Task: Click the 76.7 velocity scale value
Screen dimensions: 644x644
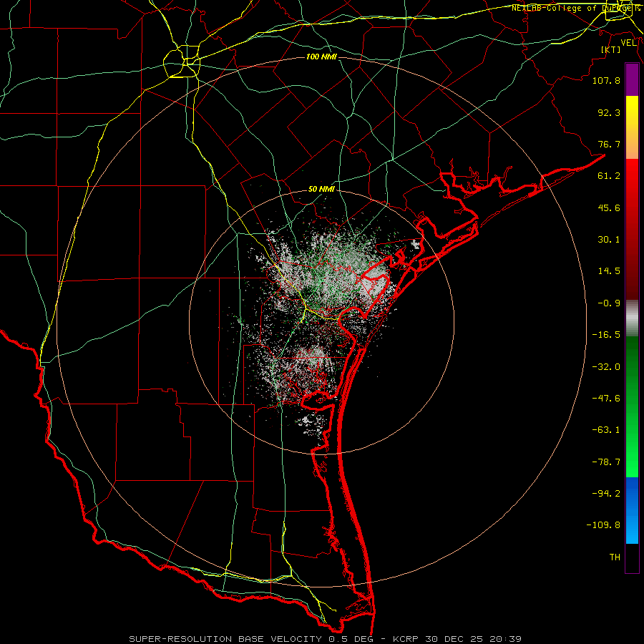Action: [x=609, y=144]
